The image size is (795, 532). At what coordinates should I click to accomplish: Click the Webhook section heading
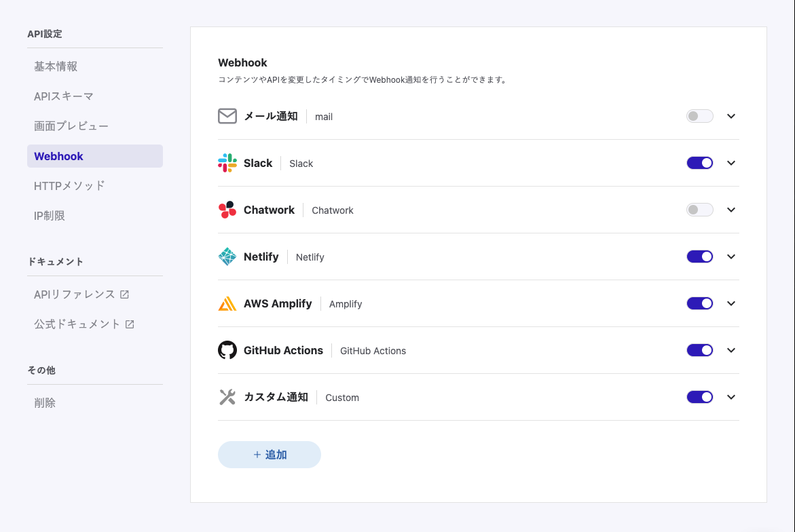(x=242, y=63)
